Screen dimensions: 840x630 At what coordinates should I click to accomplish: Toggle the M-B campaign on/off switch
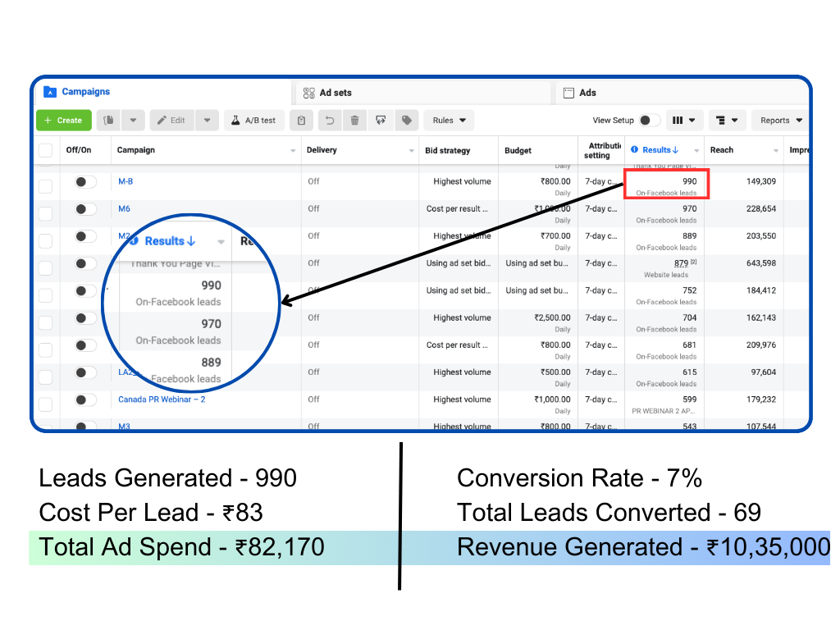(x=85, y=182)
